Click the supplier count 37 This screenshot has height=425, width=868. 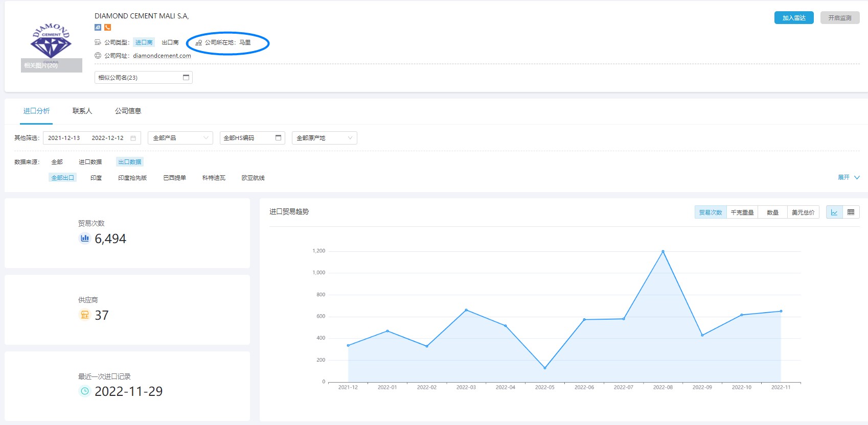(x=102, y=315)
